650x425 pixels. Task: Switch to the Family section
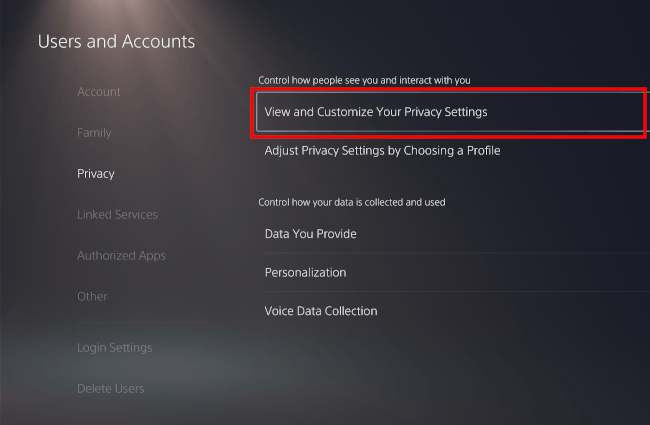click(94, 133)
